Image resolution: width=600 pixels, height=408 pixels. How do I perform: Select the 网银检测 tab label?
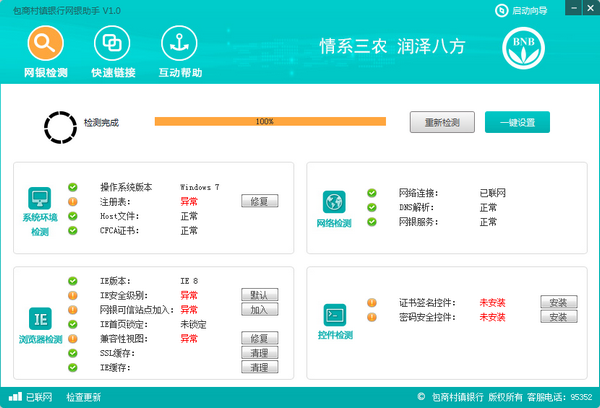pos(46,72)
